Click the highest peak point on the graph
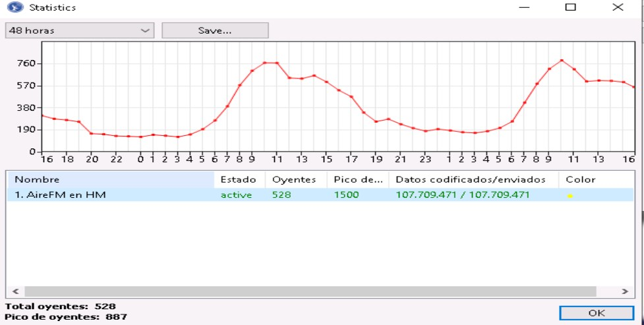This screenshot has height=325, width=644. click(562, 61)
